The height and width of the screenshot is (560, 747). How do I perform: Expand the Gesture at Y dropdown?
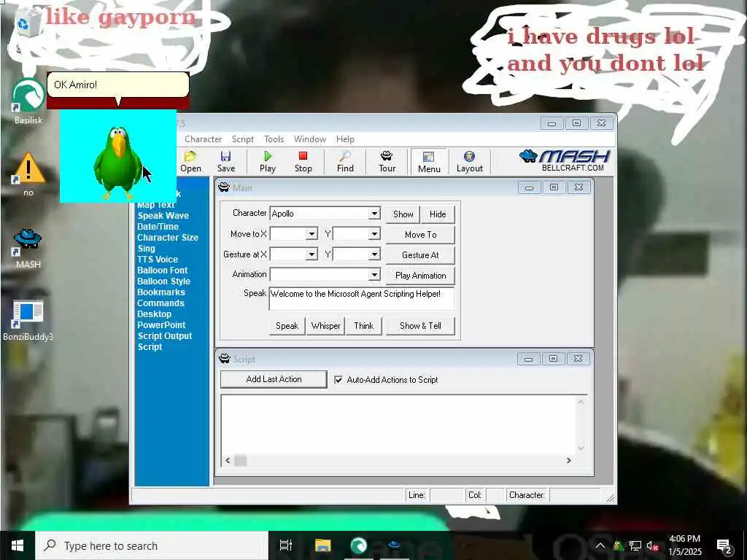374,254
